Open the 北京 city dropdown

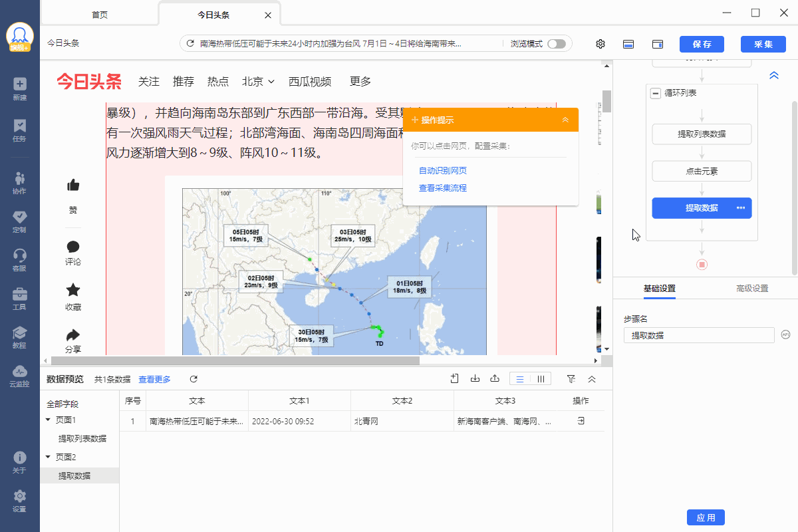point(258,81)
